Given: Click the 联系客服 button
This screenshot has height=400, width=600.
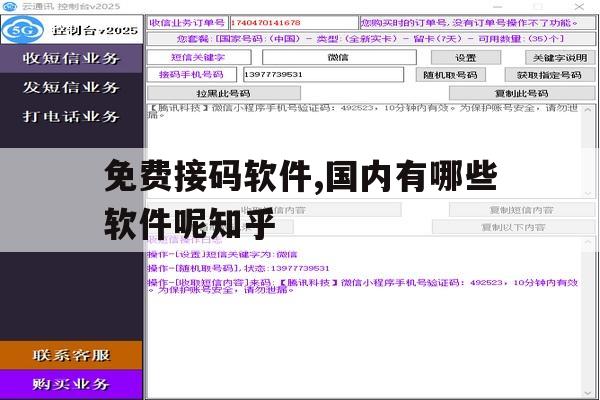Looking at the screenshot, I should pyautogui.click(x=71, y=355).
